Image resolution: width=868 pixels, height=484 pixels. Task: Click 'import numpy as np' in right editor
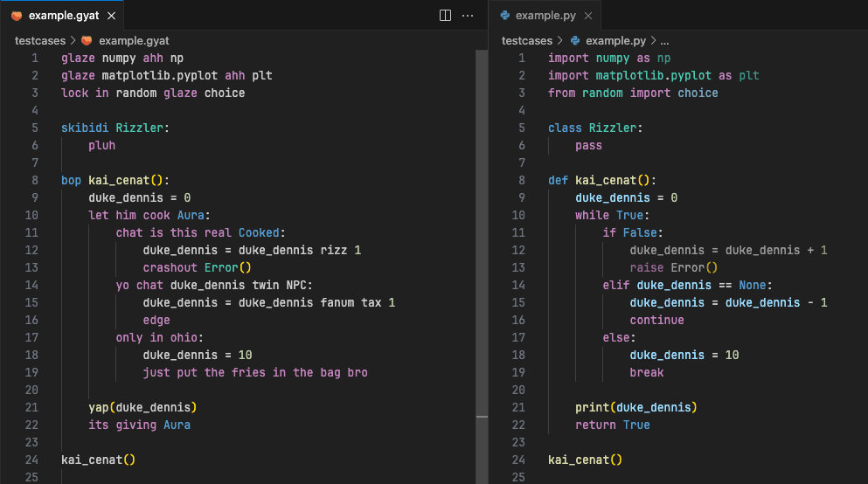click(609, 58)
